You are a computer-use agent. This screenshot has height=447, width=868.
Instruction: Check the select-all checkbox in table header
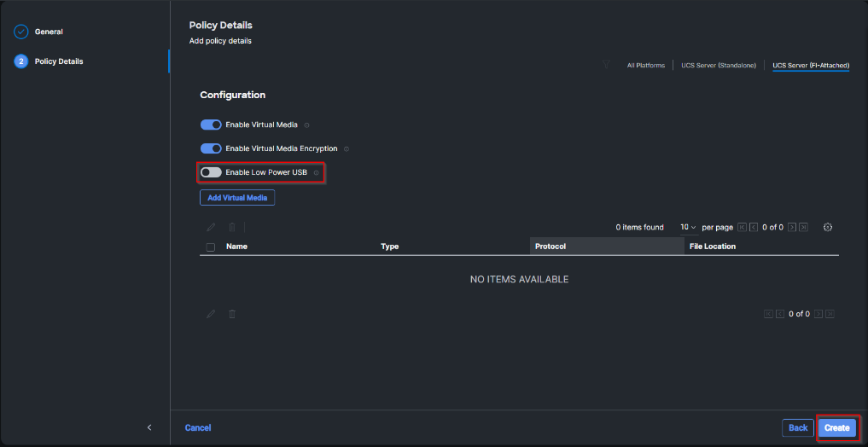tap(211, 247)
